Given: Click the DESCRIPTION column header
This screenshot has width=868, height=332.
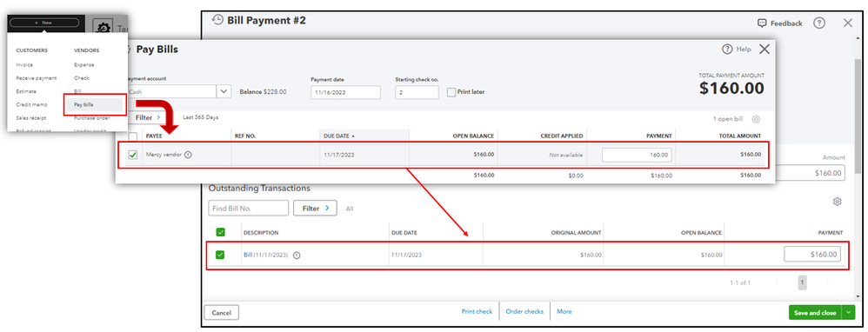Looking at the screenshot, I should coord(261,233).
